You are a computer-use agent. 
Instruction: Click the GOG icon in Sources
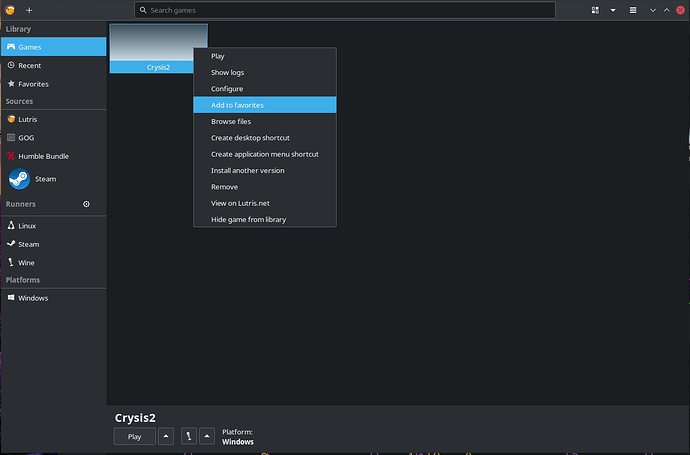point(11,138)
